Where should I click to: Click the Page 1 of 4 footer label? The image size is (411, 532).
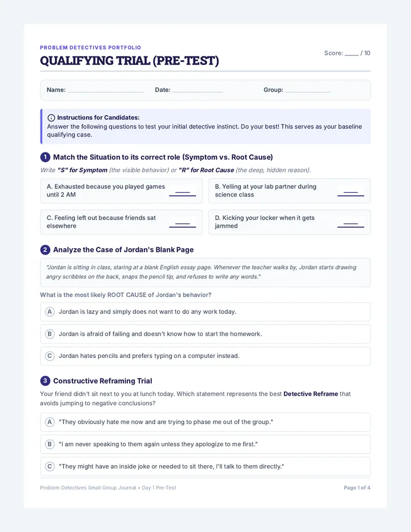point(357,487)
